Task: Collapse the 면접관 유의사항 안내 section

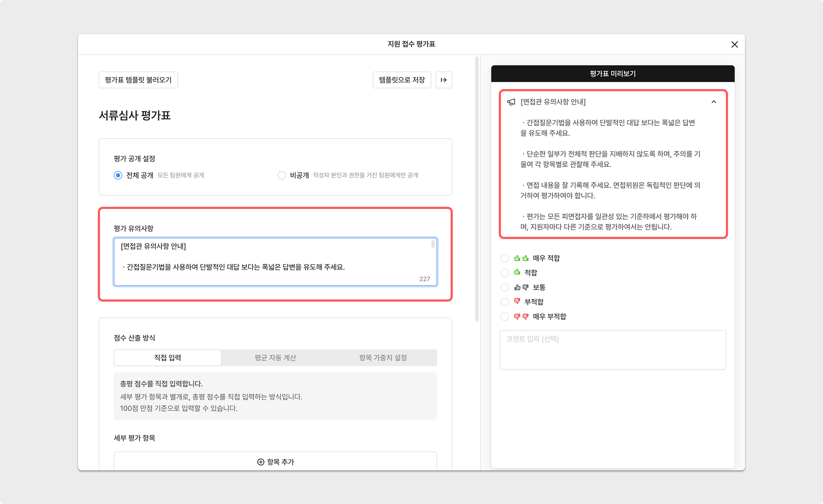Action: [714, 102]
